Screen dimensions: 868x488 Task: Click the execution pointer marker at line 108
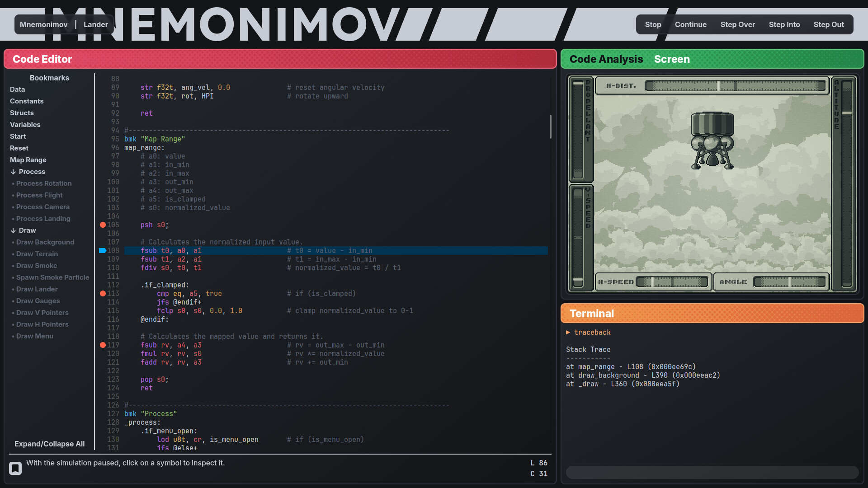click(x=103, y=250)
